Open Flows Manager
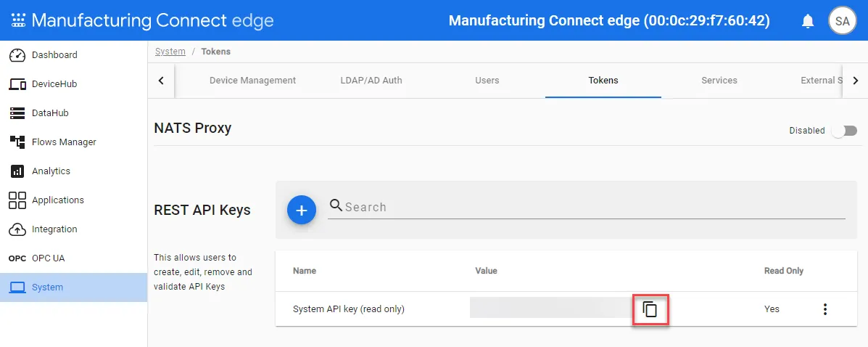868x347 pixels. [x=74, y=142]
